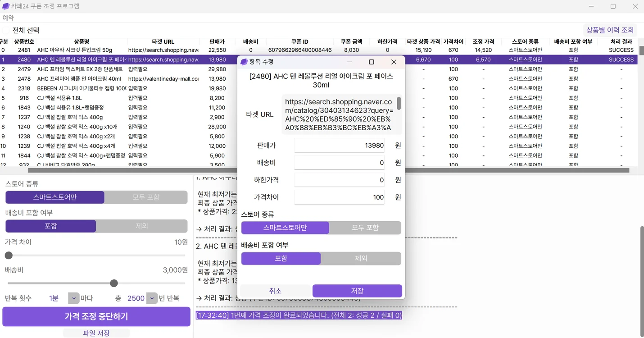Image resolution: width=644 pixels, height=338 pixels.
Task: Click the 처리 결과 column header
Action: (621, 41)
